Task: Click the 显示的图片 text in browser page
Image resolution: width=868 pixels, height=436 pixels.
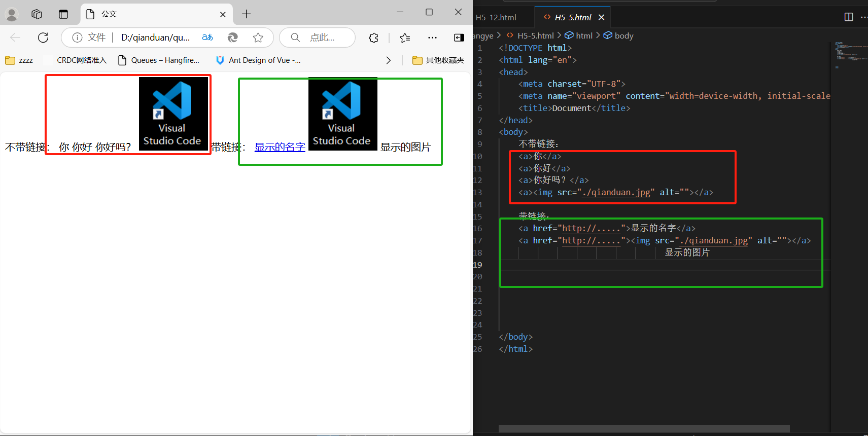Action: coord(406,147)
